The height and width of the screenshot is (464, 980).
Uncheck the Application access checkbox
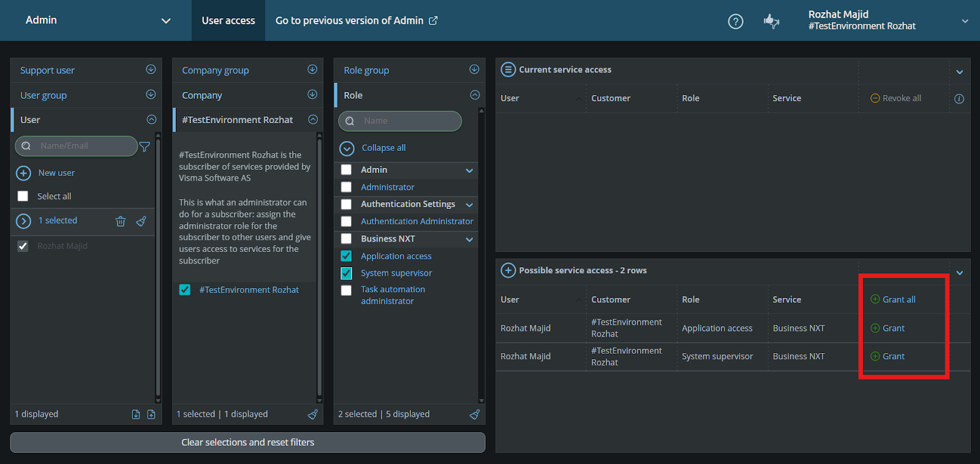pyautogui.click(x=347, y=256)
